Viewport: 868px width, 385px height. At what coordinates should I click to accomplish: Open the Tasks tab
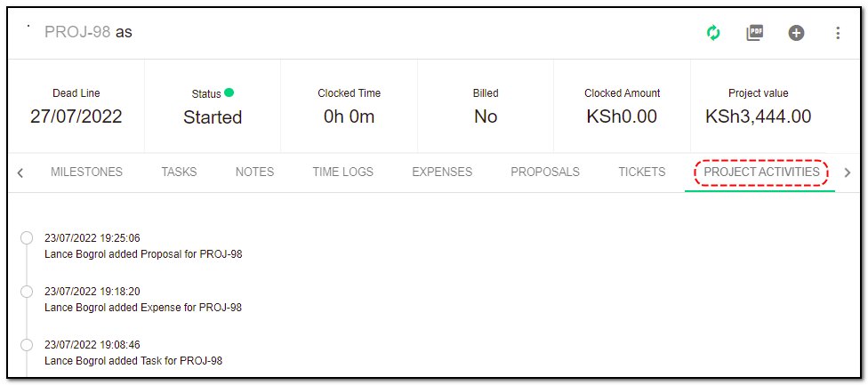coord(179,172)
